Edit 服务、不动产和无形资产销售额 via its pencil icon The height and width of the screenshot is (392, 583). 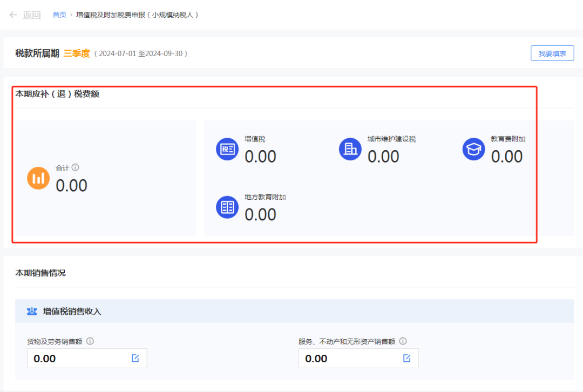(407, 359)
